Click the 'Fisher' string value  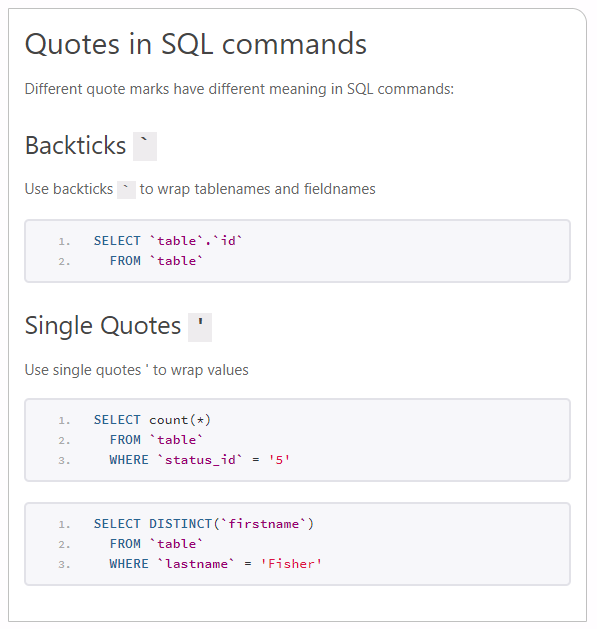pyautogui.click(x=291, y=564)
